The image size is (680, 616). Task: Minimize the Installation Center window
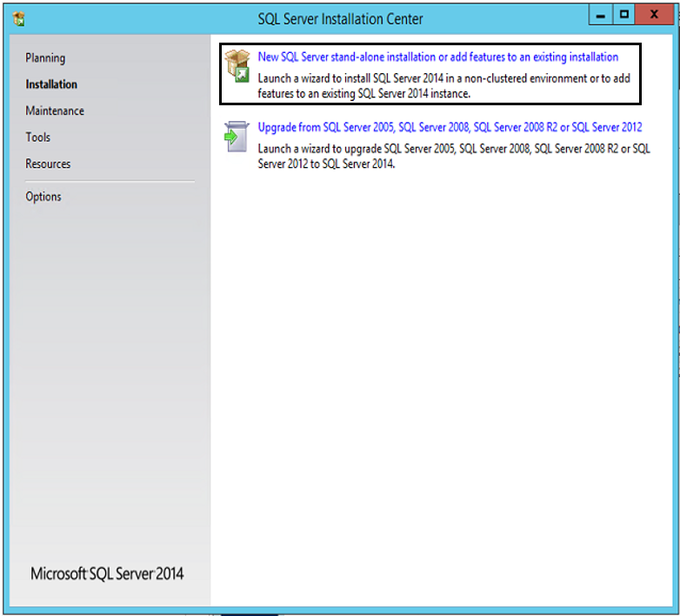pyautogui.click(x=601, y=15)
